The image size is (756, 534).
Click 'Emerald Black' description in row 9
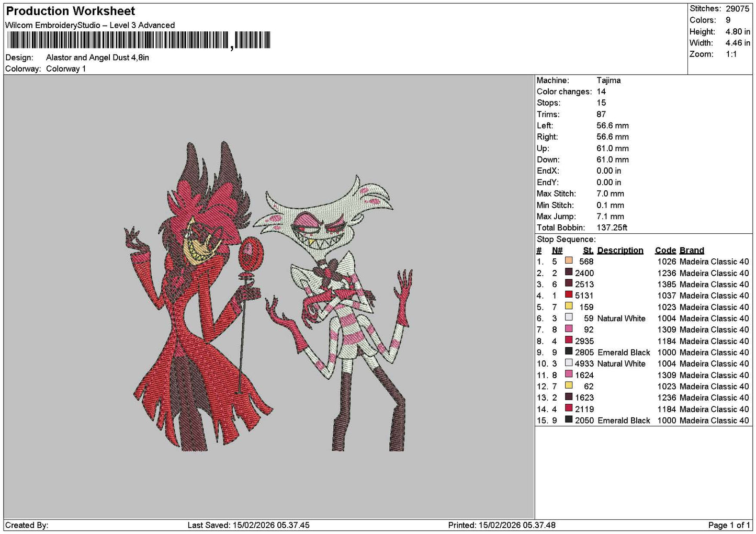tap(624, 353)
